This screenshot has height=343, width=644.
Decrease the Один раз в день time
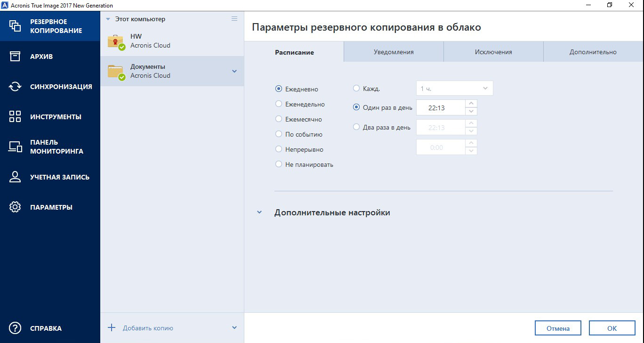(x=471, y=112)
